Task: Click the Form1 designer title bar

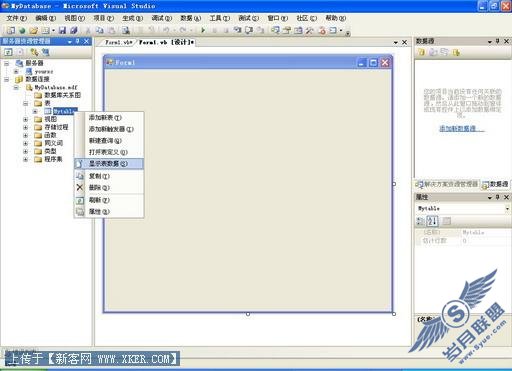Action: [248, 62]
